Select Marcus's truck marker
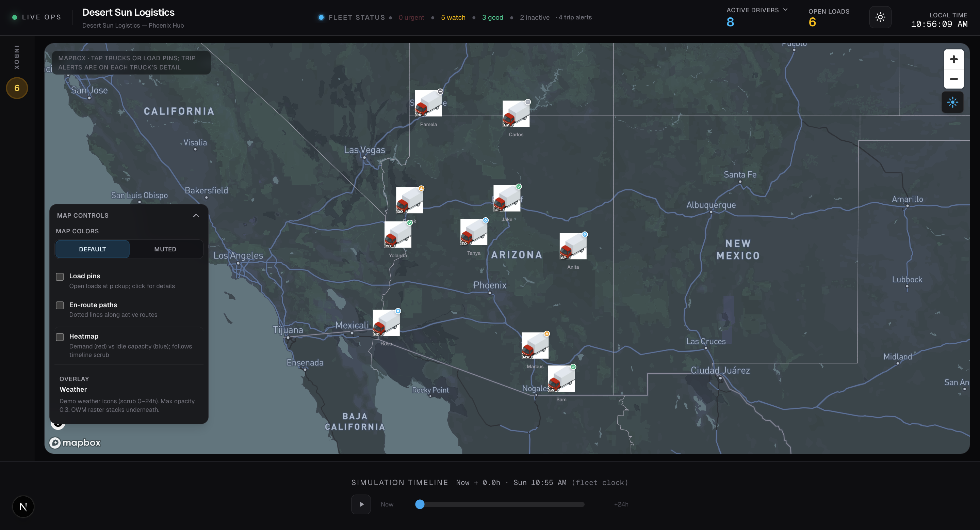980x530 pixels. tap(535, 345)
